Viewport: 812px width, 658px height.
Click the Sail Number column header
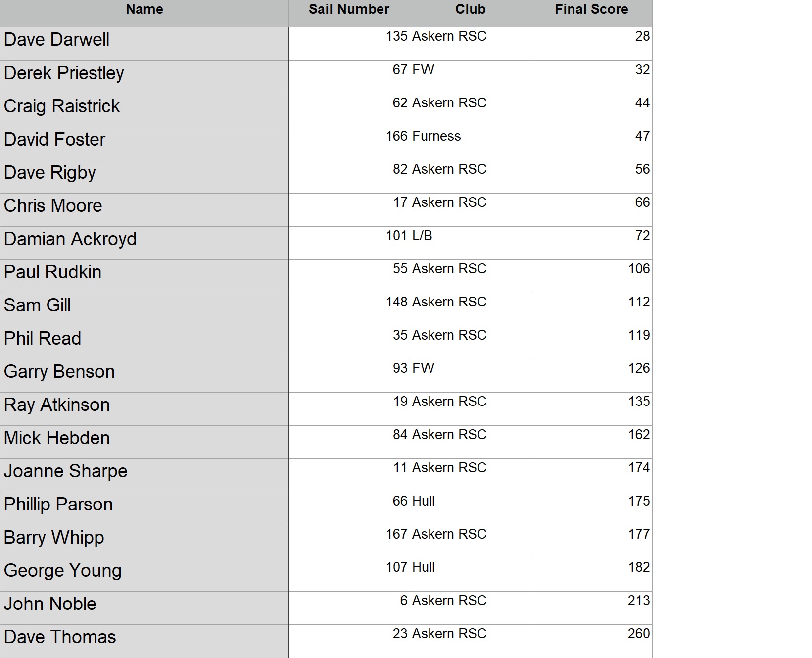(x=349, y=10)
